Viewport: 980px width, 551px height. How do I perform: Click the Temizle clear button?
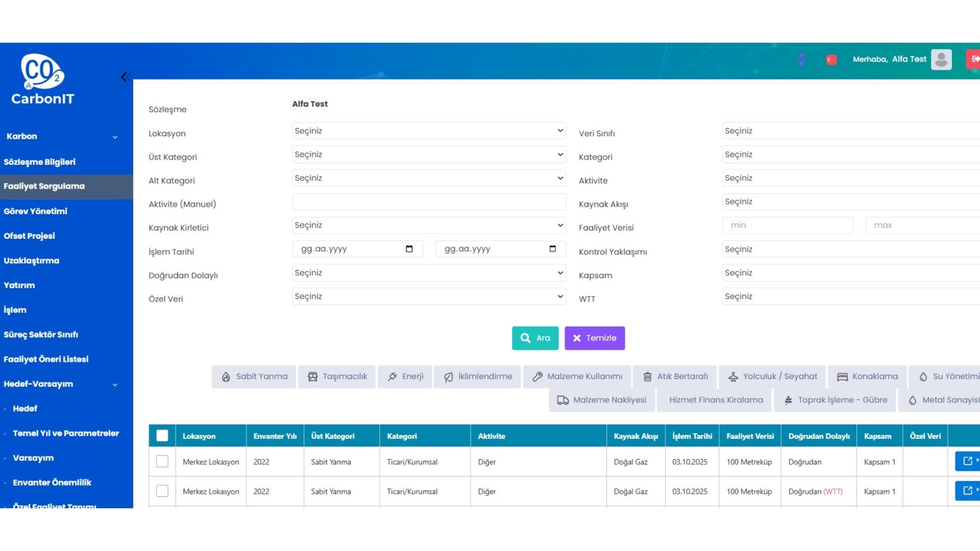(595, 338)
